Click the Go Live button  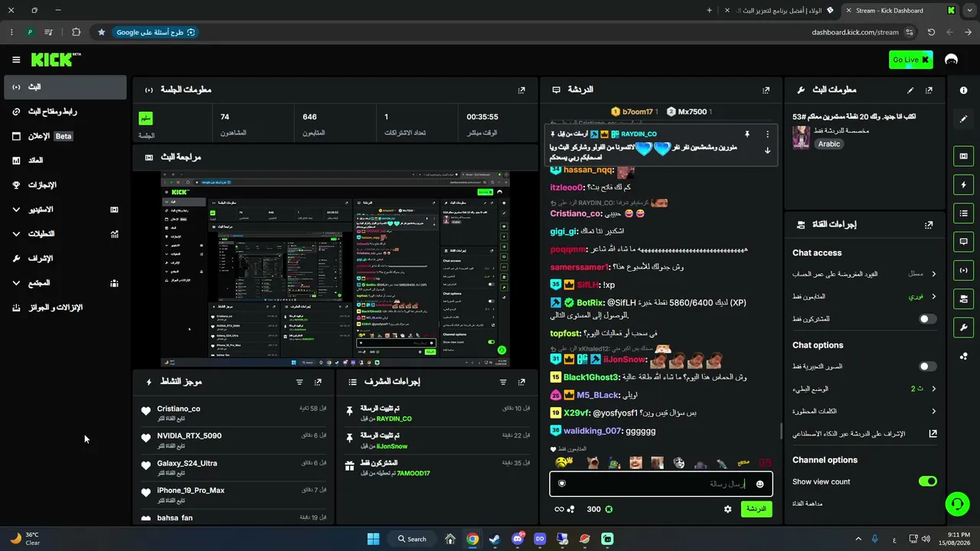(911, 60)
